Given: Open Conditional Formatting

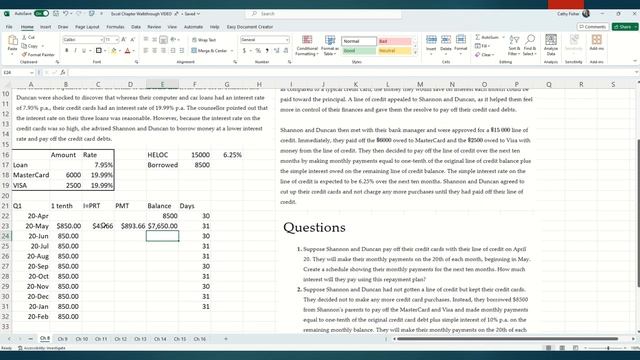Looking at the screenshot, I should coord(307,45).
